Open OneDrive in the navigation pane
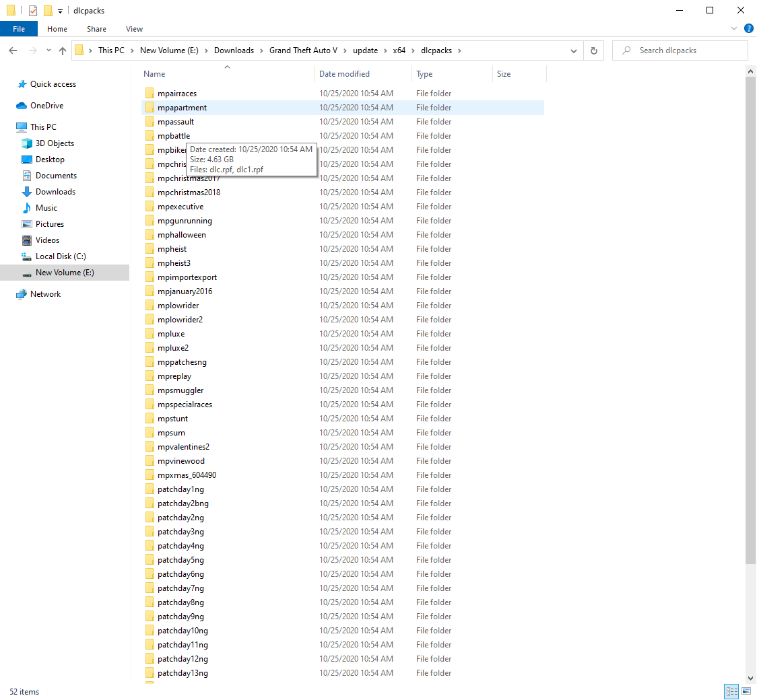This screenshot has width=757, height=700. click(46, 106)
